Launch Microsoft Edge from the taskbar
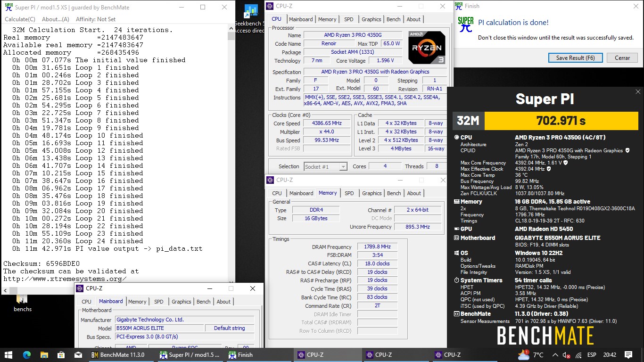644x362 pixels. coord(26,355)
